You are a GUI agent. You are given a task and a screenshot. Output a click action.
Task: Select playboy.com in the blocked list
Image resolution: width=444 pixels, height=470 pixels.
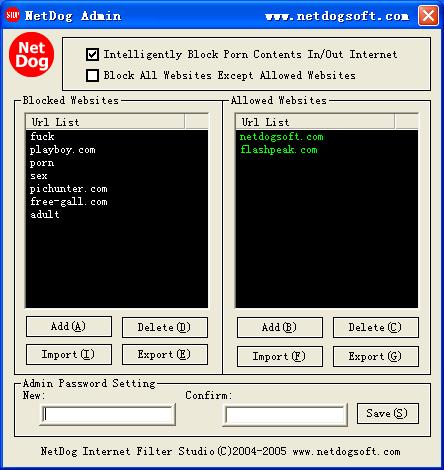tap(63, 150)
